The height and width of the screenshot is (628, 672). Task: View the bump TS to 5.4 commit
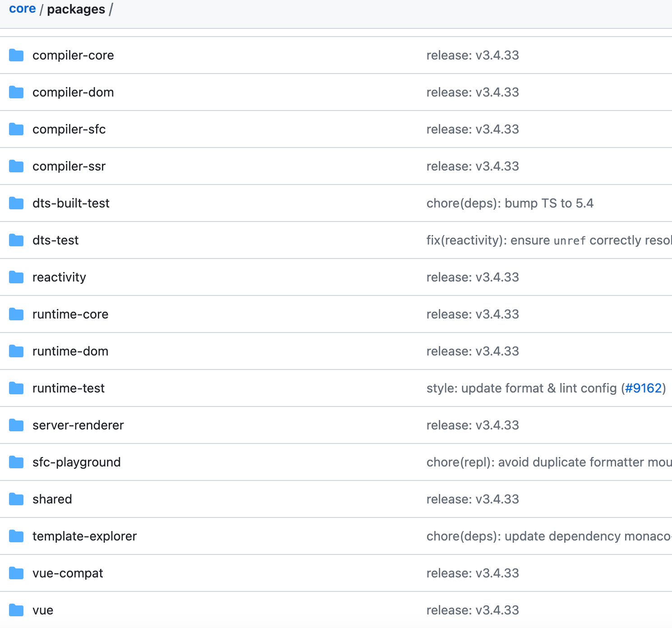510,203
